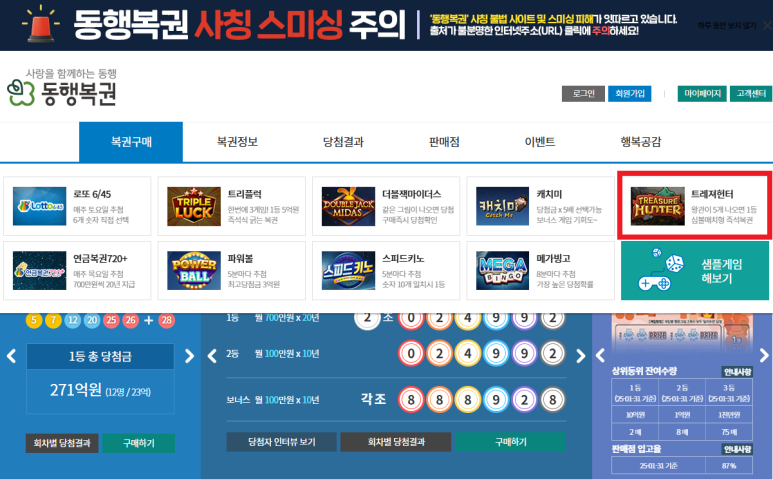Click the 보너스 월 100만원 x 10년 row
This screenshot has height=480, width=773.
pos(396,400)
